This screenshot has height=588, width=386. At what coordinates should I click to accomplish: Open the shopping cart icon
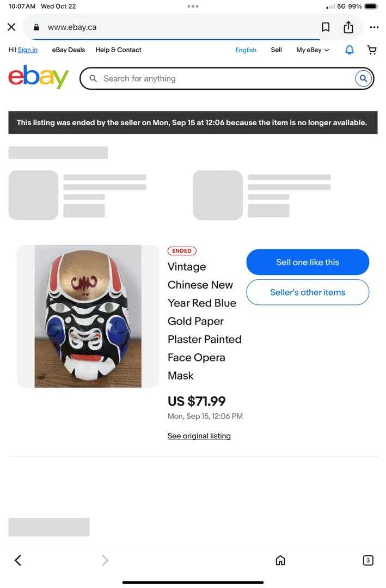click(372, 50)
